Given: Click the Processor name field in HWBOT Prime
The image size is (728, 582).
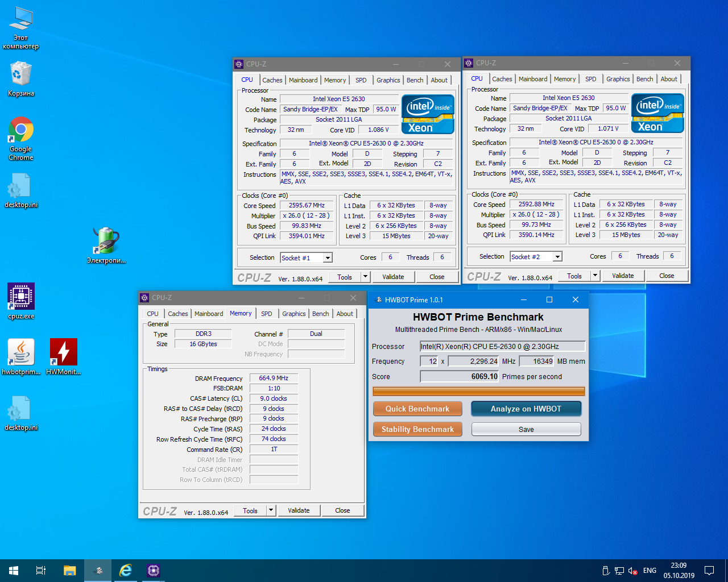Looking at the screenshot, I should pyautogui.click(x=503, y=346).
